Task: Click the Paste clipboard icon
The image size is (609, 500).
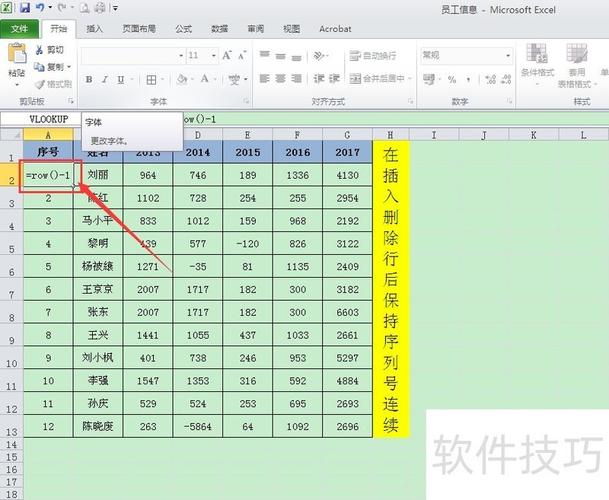Action: pos(17,54)
